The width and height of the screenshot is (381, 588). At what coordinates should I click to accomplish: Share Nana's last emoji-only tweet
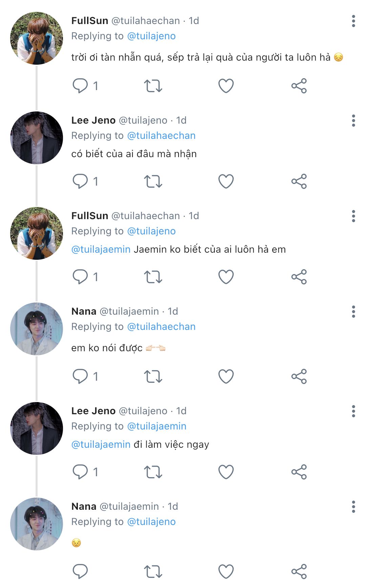(x=299, y=571)
